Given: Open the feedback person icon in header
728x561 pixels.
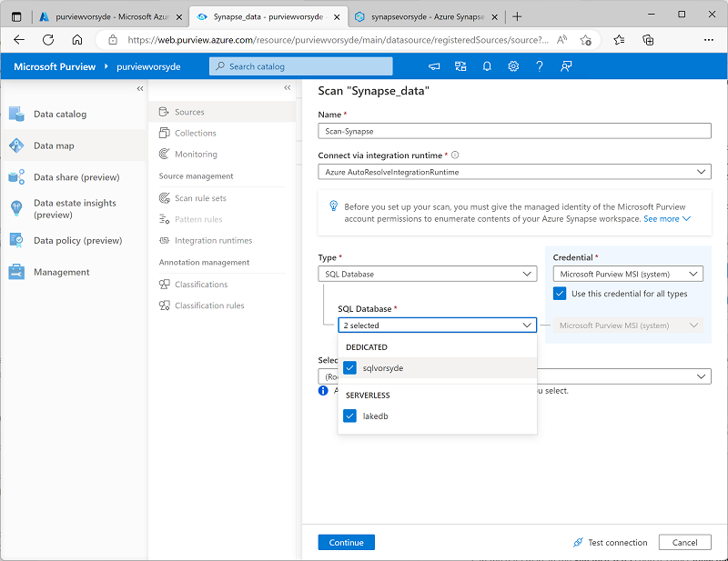Looking at the screenshot, I should click(566, 66).
